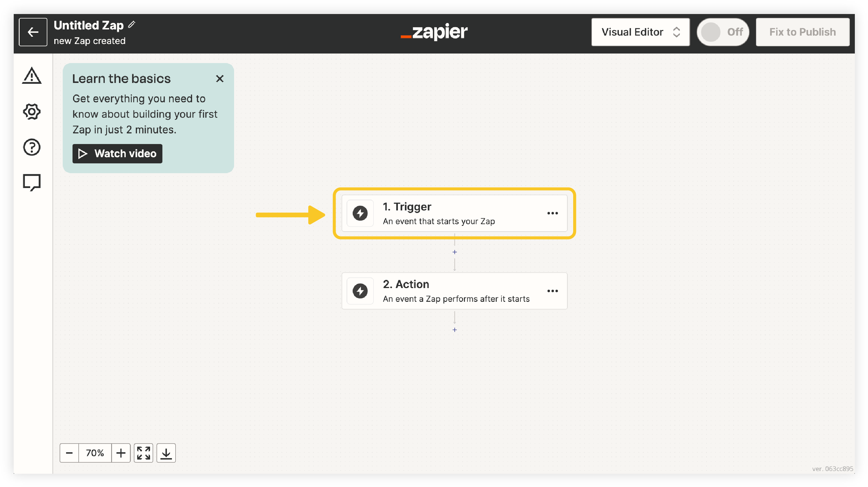The width and height of the screenshot is (868, 487).
Task: Click the Watch video button
Action: pyautogui.click(x=117, y=154)
